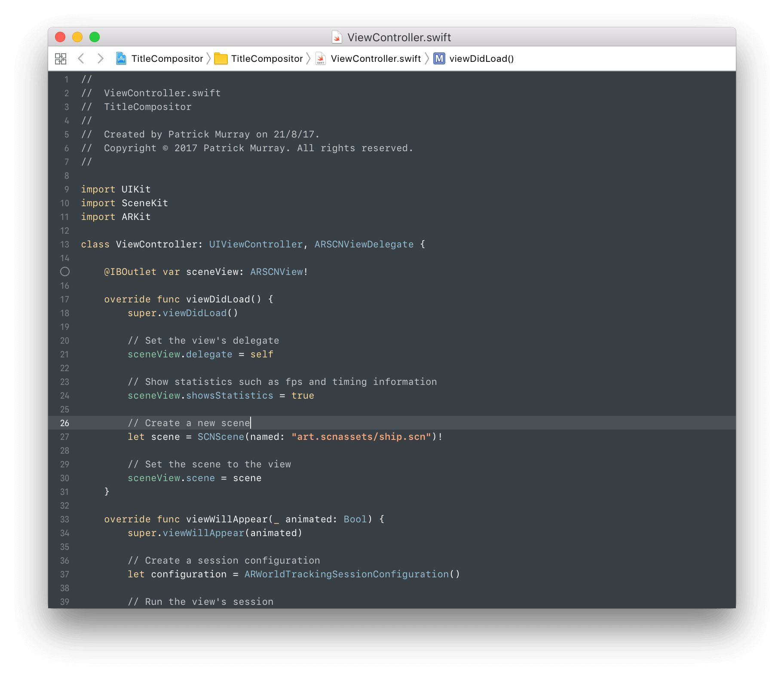The height and width of the screenshot is (677, 784).
Task: Click the viewWillAppear function name
Action: (227, 519)
